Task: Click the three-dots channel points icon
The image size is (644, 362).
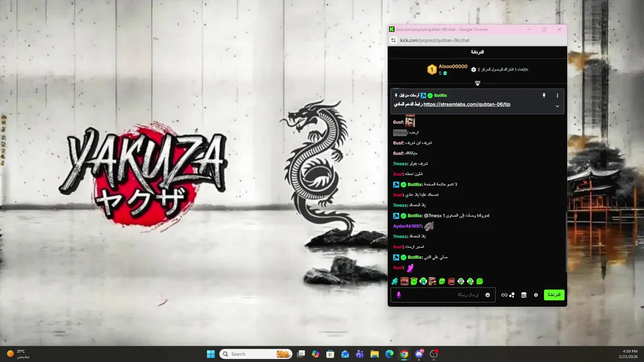Action: click(x=512, y=295)
